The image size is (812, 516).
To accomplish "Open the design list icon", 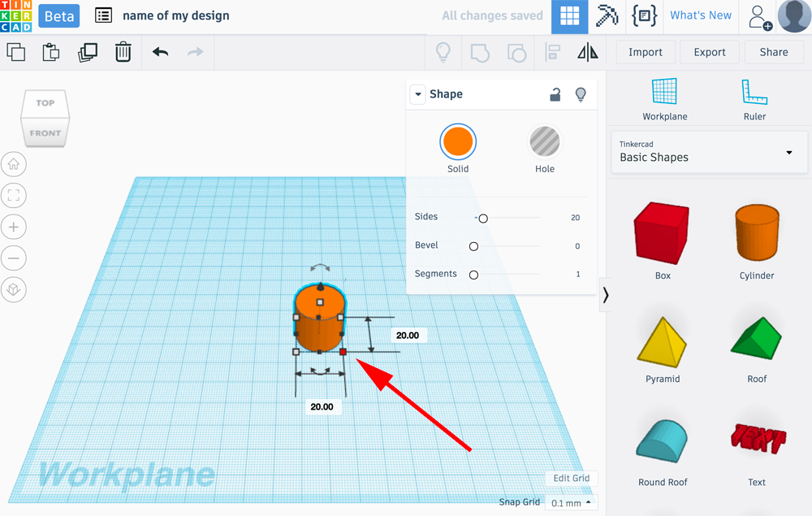I will click(x=104, y=15).
